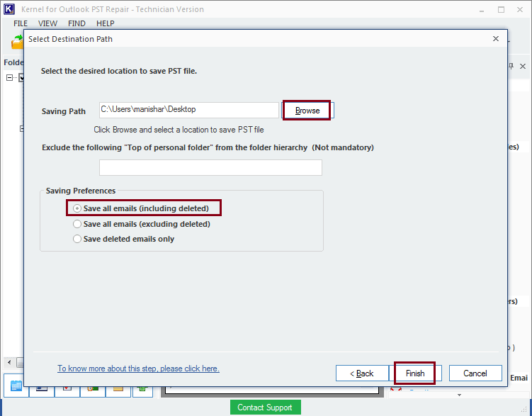Click the exclude top folder input field
This screenshot has width=532, height=416.
click(x=210, y=168)
